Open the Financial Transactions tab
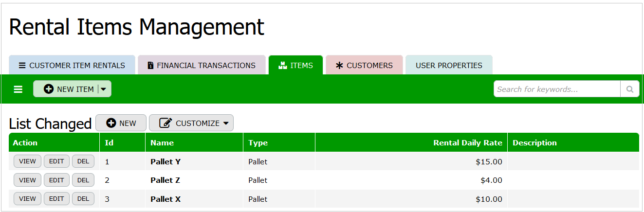This screenshot has height=212, width=644. click(202, 66)
